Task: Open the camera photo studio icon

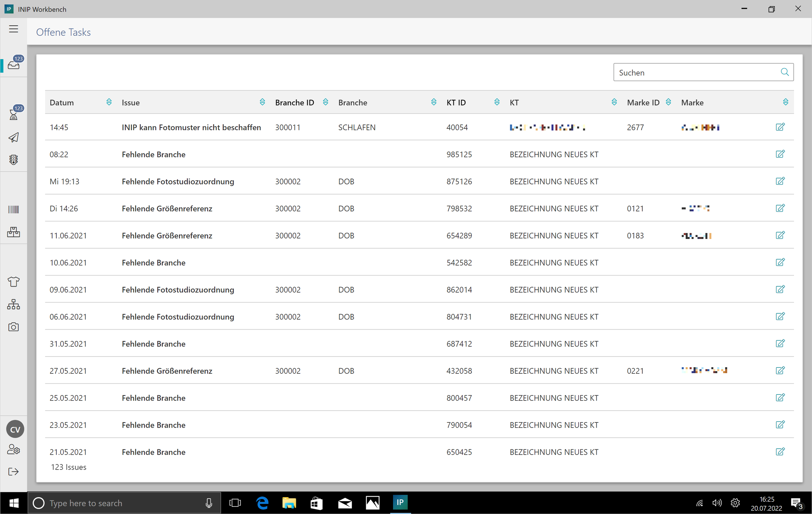Action: tap(14, 327)
